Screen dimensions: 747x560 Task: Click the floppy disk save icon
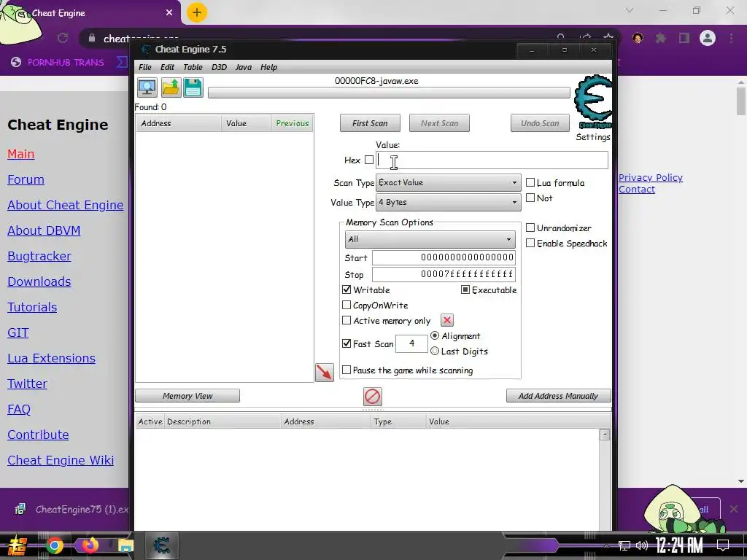193,87
